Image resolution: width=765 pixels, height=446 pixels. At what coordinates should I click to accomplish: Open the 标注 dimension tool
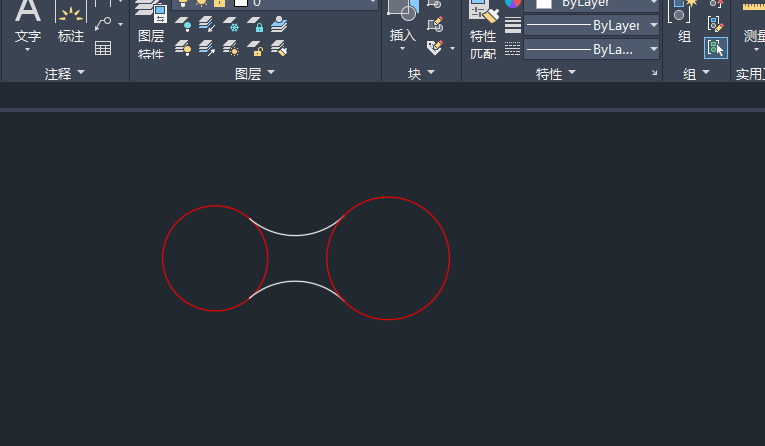[71, 20]
